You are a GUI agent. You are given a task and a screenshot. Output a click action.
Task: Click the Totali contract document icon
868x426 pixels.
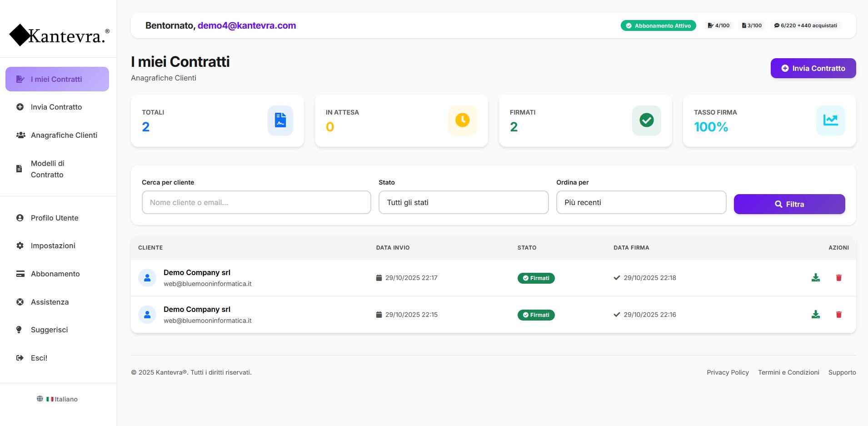coord(280,120)
